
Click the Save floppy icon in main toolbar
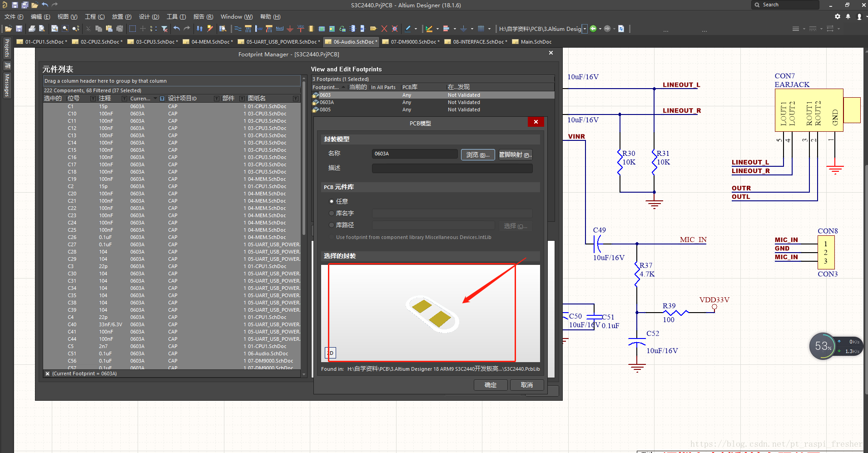[19, 29]
